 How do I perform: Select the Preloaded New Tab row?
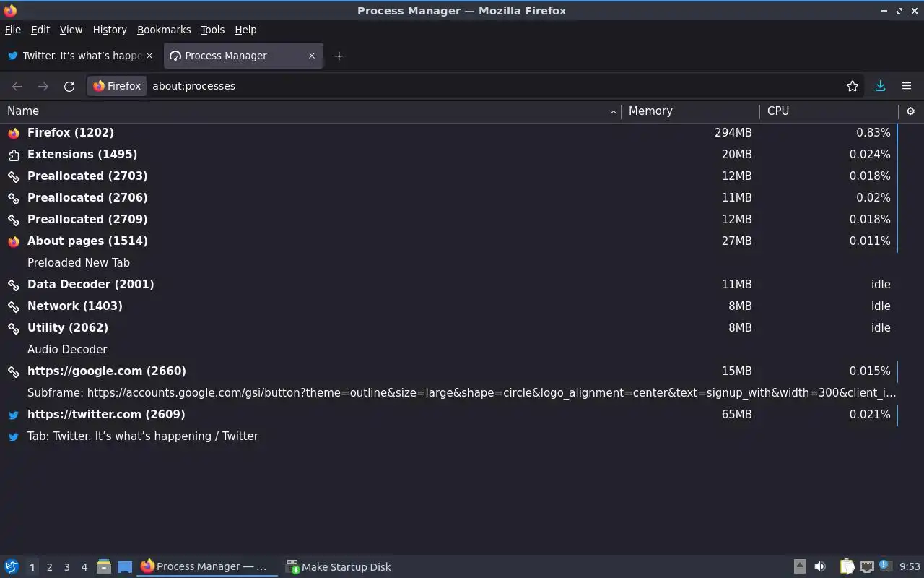(449, 263)
